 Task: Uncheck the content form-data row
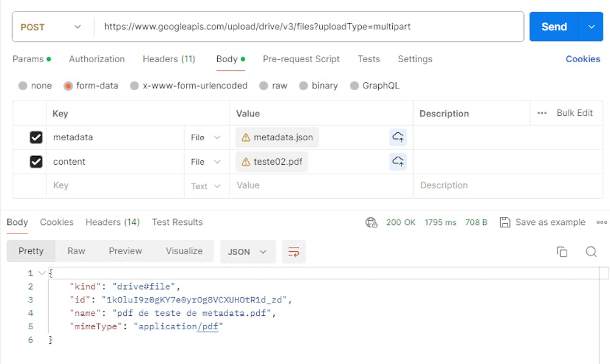[36, 162]
